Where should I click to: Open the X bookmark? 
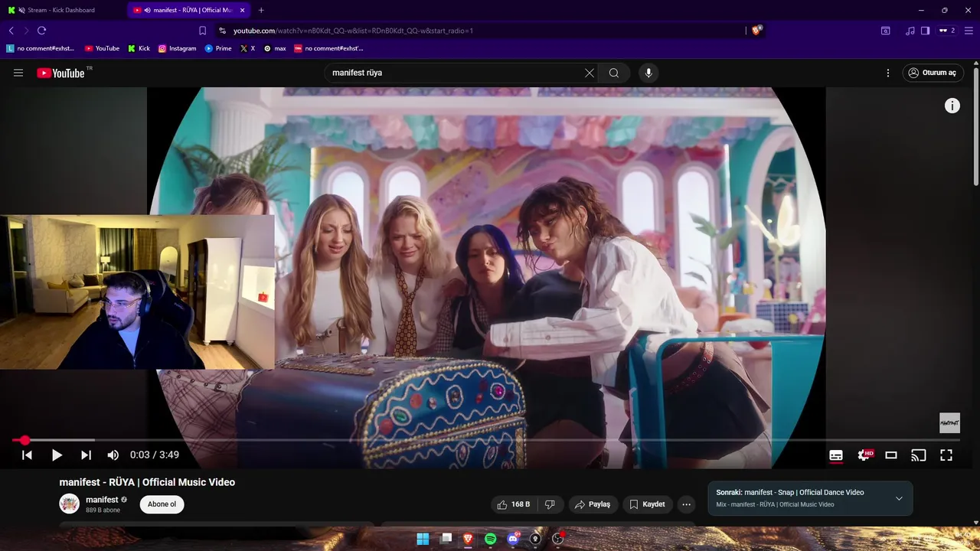pos(247,48)
